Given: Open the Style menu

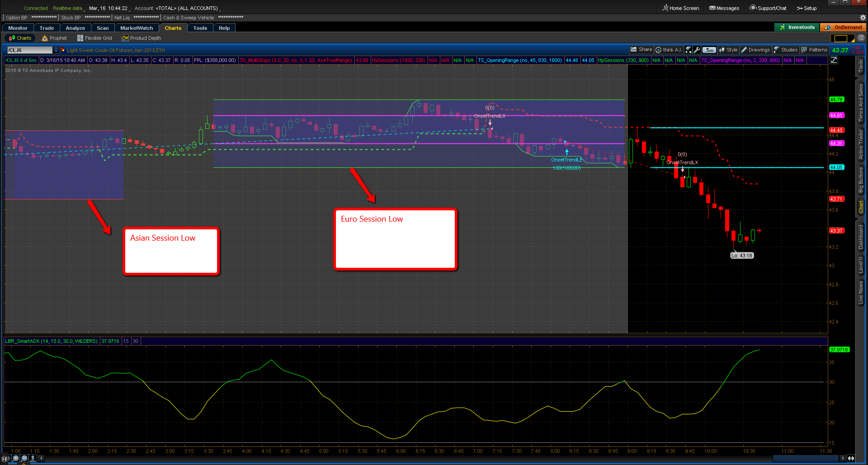Looking at the screenshot, I should (728, 50).
